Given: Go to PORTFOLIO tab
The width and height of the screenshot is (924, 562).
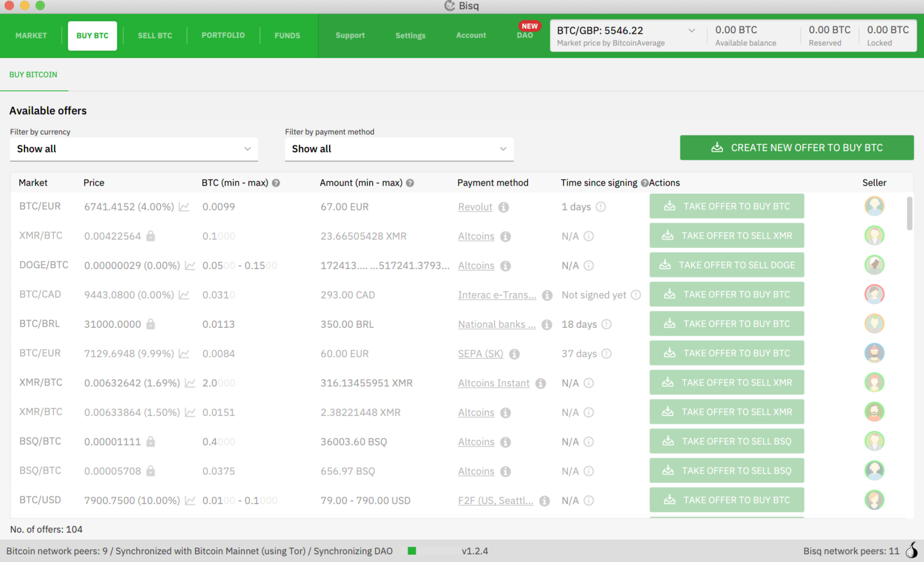Looking at the screenshot, I should pyautogui.click(x=223, y=36).
